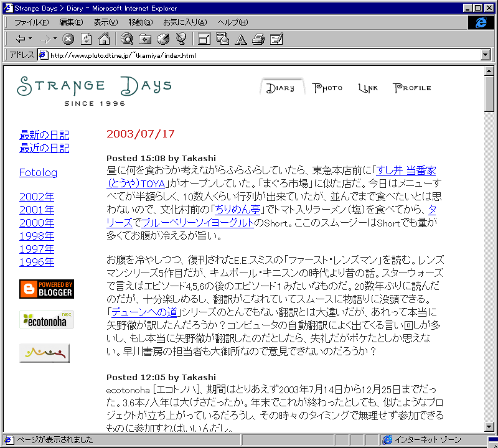Change font size with the A icon
Image resolution: width=498 pixels, height=448 pixels.
coord(240,39)
